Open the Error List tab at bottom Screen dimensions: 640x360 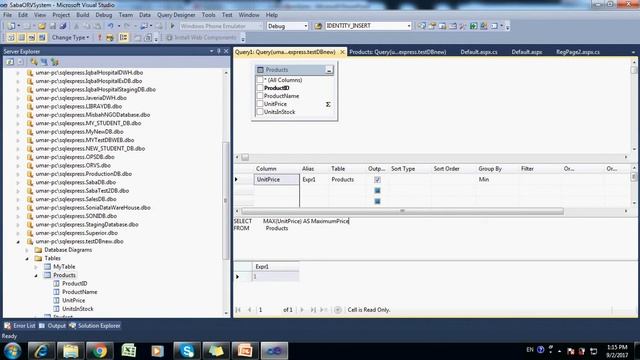[x=20, y=326]
